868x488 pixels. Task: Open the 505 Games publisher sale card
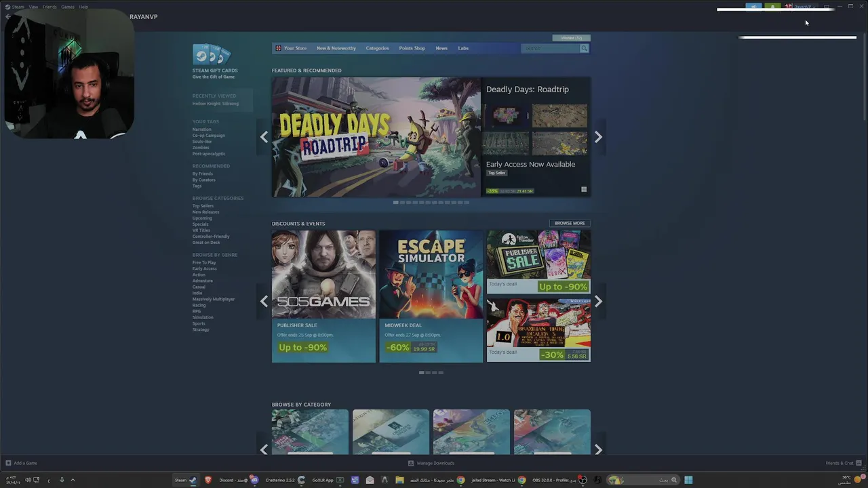click(323, 296)
